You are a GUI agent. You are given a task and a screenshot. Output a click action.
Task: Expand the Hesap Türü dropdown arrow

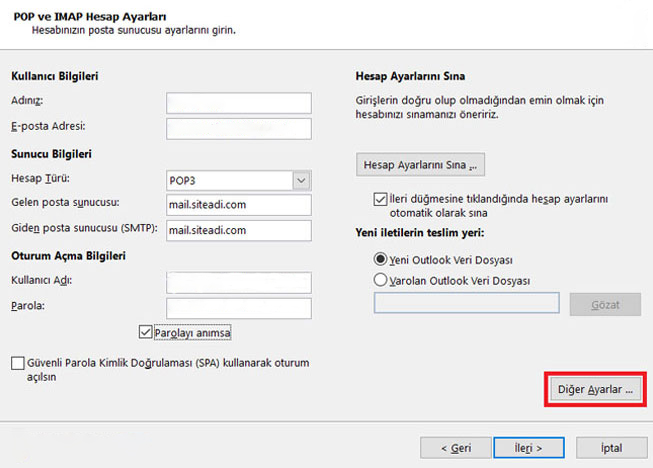pyautogui.click(x=301, y=180)
